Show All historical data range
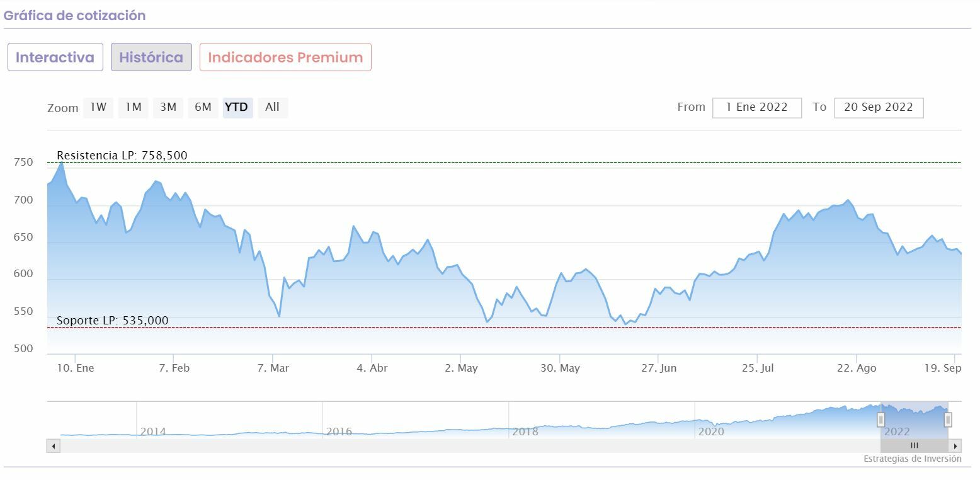The width and height of the screenshot is (980, 480). tap(272, 107)
